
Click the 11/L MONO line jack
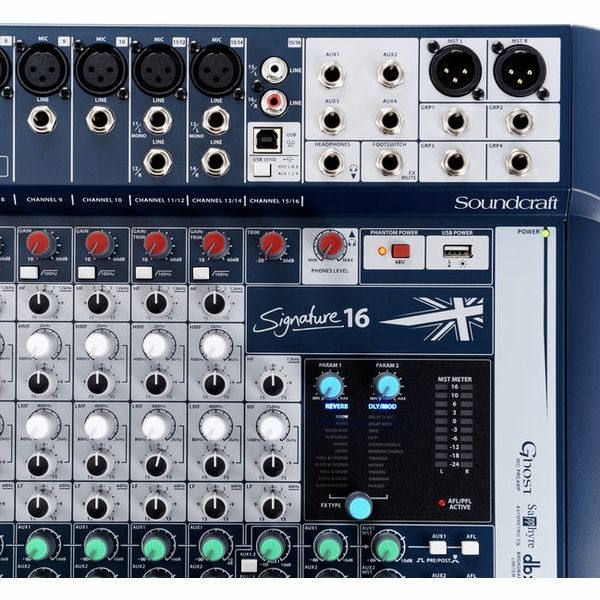pyautogui.click(x=158, y=120)
